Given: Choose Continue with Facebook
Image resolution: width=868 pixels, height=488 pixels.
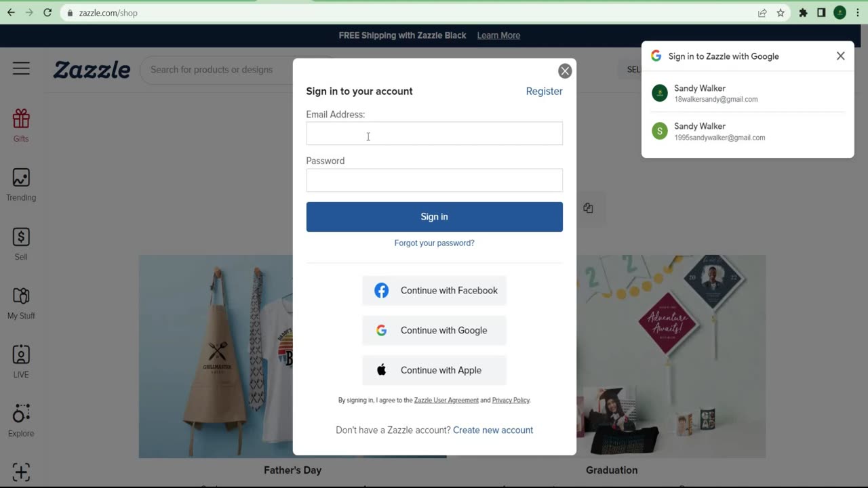Looking at the screenshot, I should coord(434,291).
